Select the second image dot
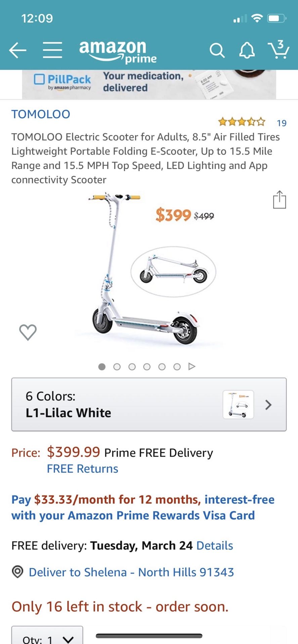Viewport: 298px width, 644px height. click(117, 367)
